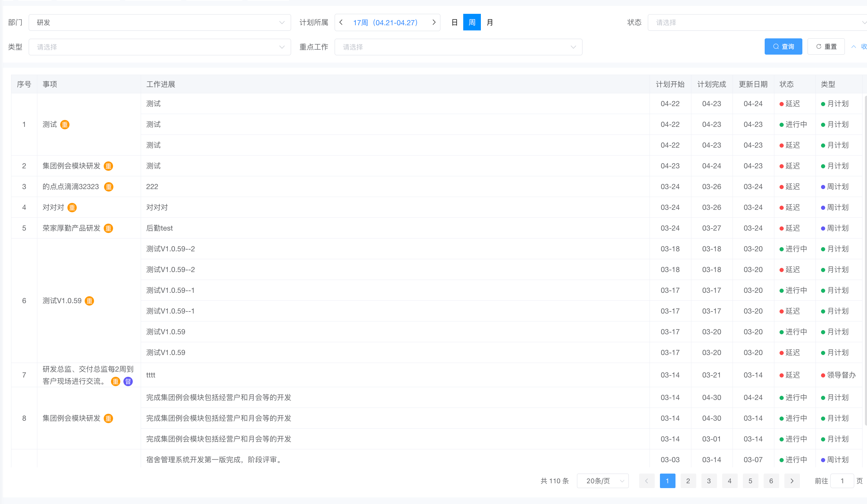The width and height of the screenshot is (867, 504).
Task: Click the red 延迟 status dot in first row
Action: [x=781, y=104]
